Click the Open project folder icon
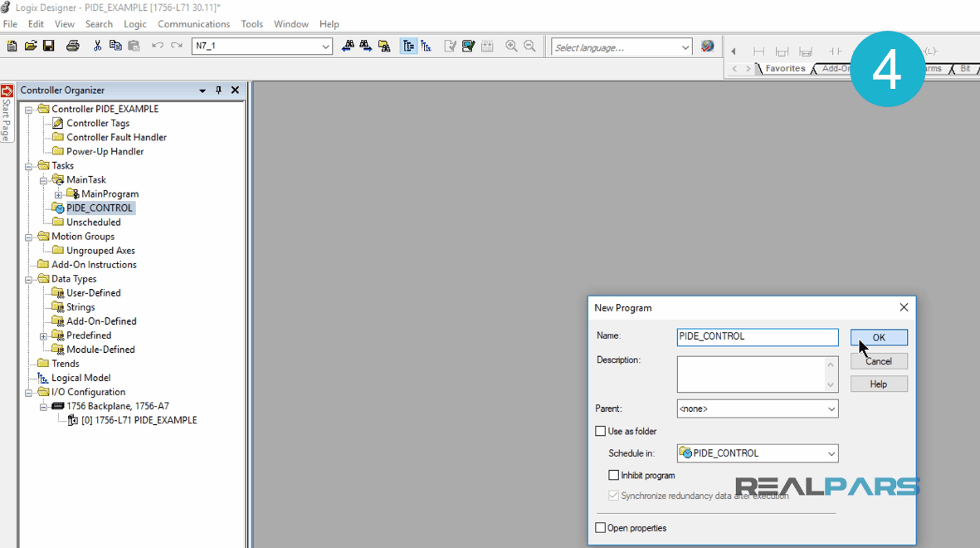This screenshot has height=548, width=980. (x=30, y=46)
